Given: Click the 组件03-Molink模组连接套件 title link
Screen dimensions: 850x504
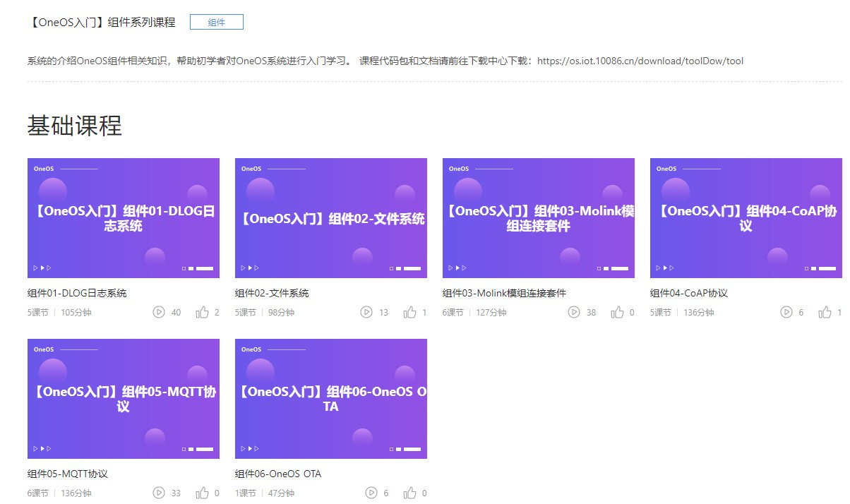Looking at the screenshot, I should click(504, 293).
